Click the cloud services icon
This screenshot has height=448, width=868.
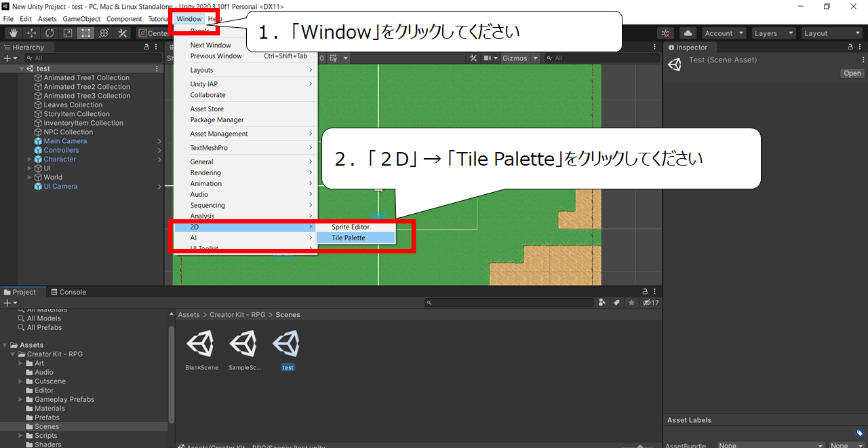tap(688, 33)
